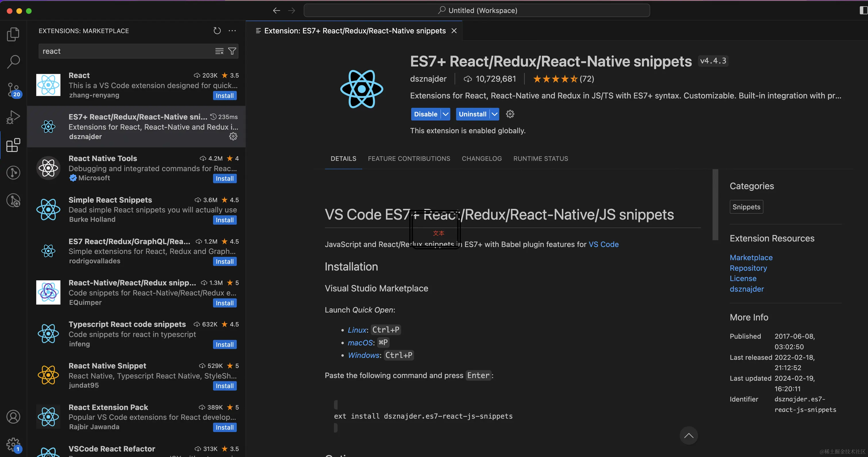Open the Explorer view in activity bar
Screen dimensions: 868x457
(13, 34)
